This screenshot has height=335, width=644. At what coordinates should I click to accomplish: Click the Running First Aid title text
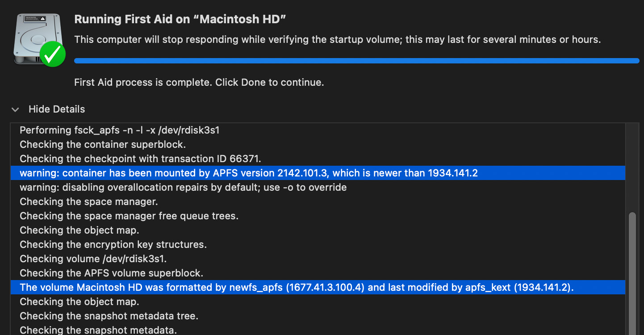coord(180,19)
